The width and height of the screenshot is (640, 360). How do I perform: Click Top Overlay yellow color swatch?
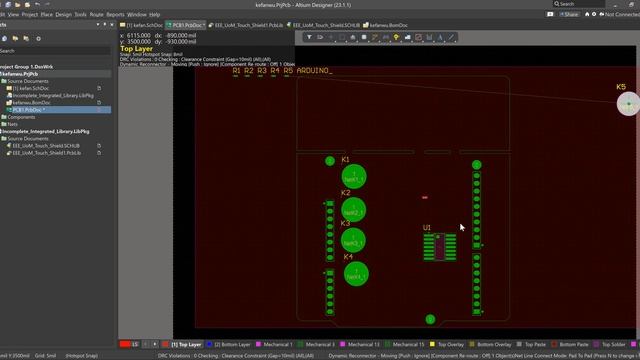pyautogui.click(x=432, y=344)
